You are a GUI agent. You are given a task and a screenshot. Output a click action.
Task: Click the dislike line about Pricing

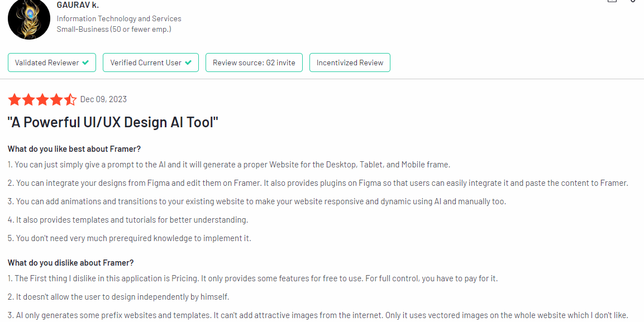(x=252, y=278)
